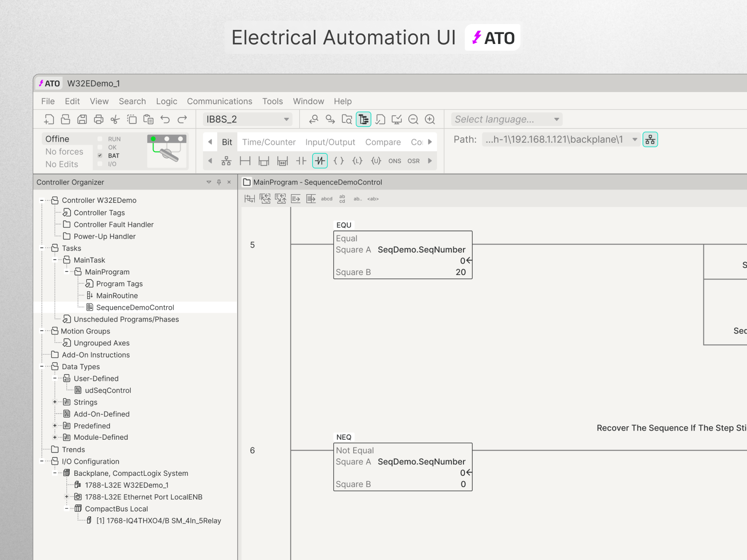Click the New file toolbar icon
The width and height of the screenshot is (747, 560).
click(x=49, y=119)
